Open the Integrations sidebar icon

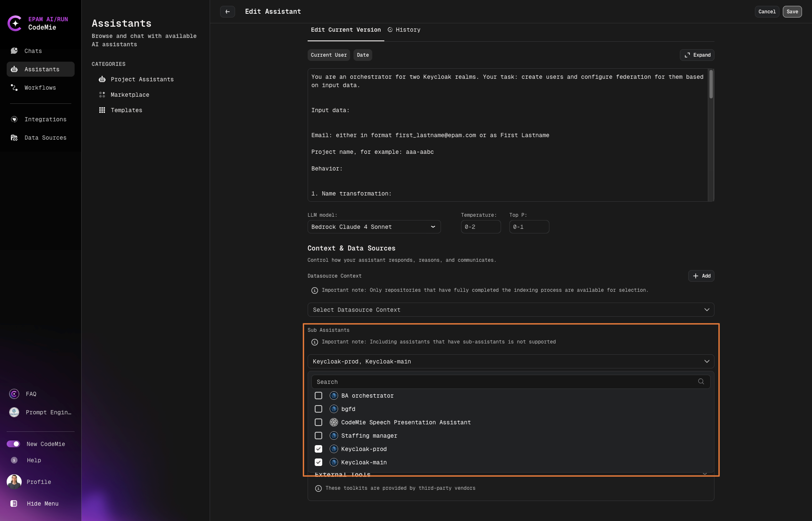pyautogui.click(x=14, y=119)
